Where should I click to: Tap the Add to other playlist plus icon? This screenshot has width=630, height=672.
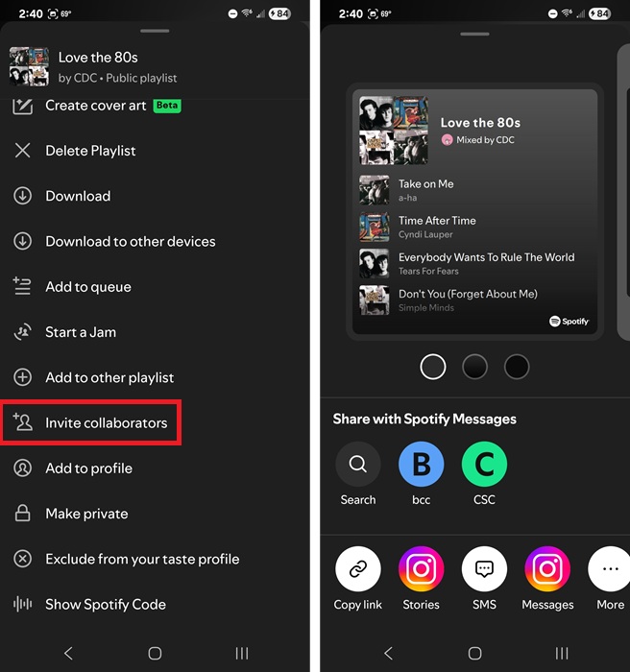point(22,377)
